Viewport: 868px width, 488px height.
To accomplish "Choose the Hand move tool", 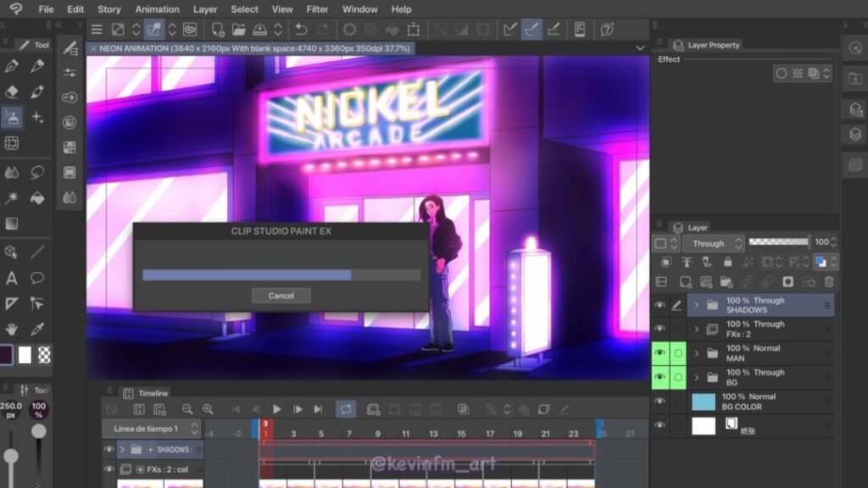I will coord(12,329).
